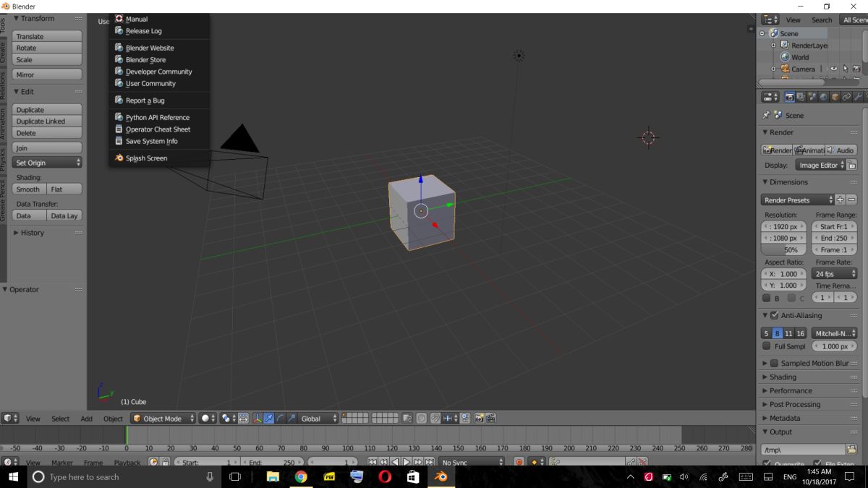Select World in the outliner
This screenshot has width=868, height=488.
799,57
